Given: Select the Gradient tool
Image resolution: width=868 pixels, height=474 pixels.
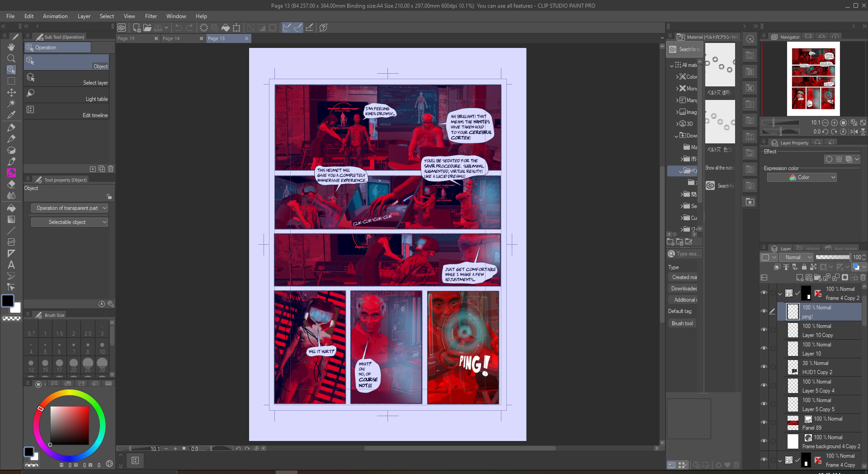Looking at the screenshot, I should (11, 219).
